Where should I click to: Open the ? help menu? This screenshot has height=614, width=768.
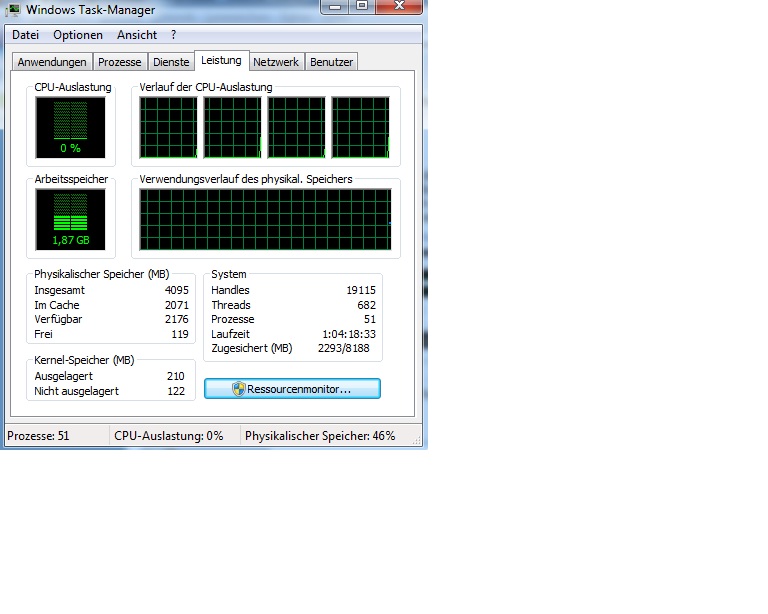(x=173, y=35)
